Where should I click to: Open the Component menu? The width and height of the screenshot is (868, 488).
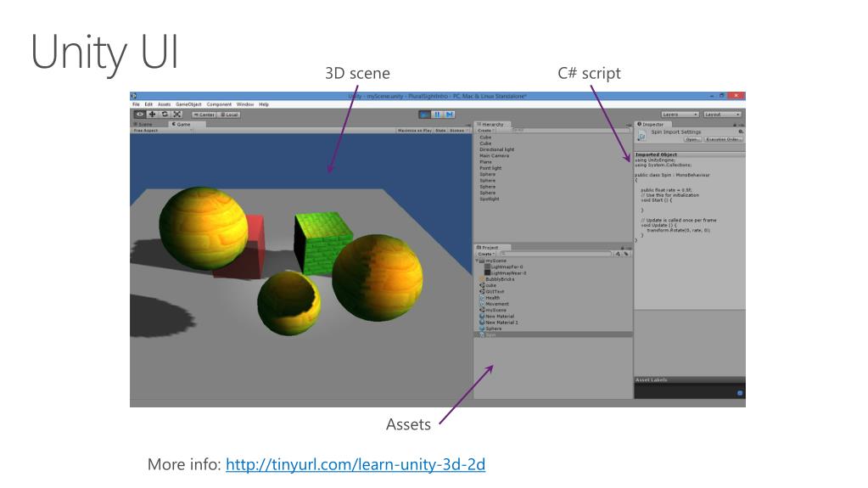(219, 104)
